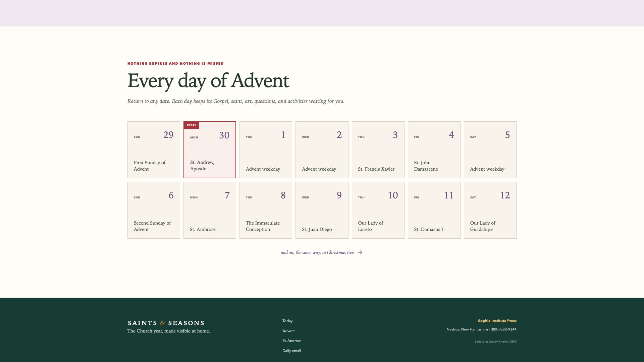This screenshot has height=362, width=644.
Task: Open the St. John Damascene day card
Action: (x=434, y=150)
